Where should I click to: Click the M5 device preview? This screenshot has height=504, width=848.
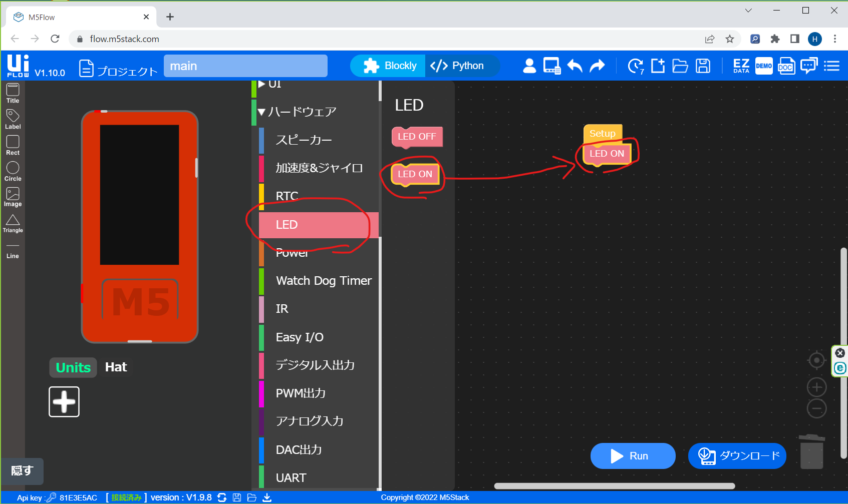140,227
